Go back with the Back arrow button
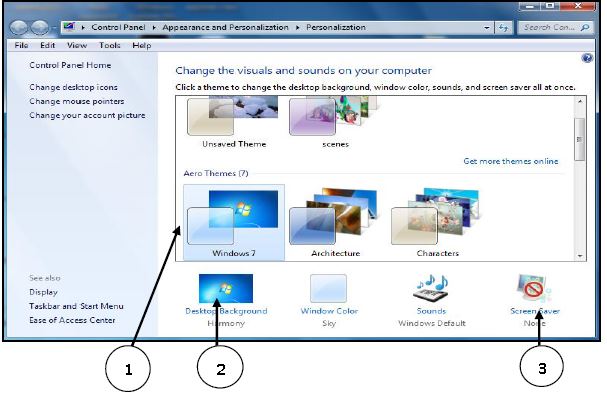The height and width of the screenshot is (395, 607). (19, 27)
